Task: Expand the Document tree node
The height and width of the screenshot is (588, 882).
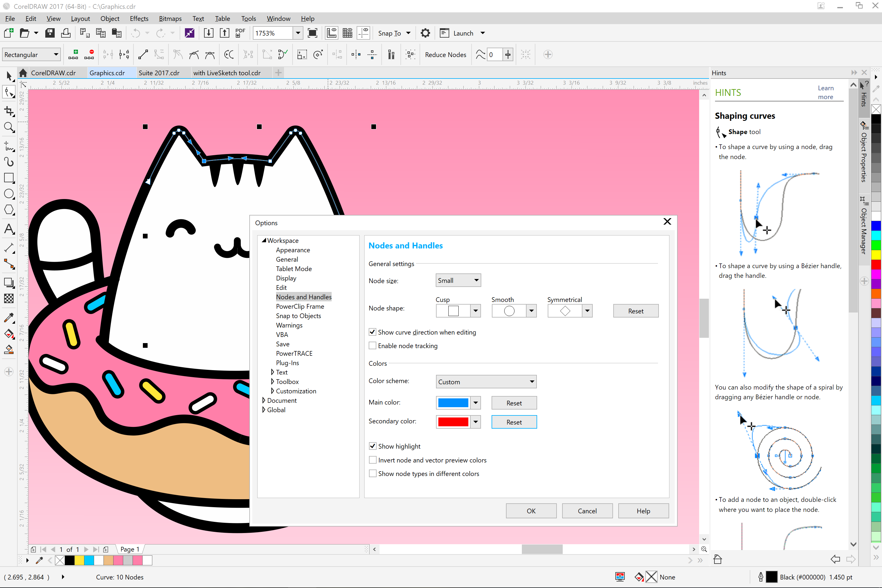Action: pyautogui.click(x=264, y=400)
